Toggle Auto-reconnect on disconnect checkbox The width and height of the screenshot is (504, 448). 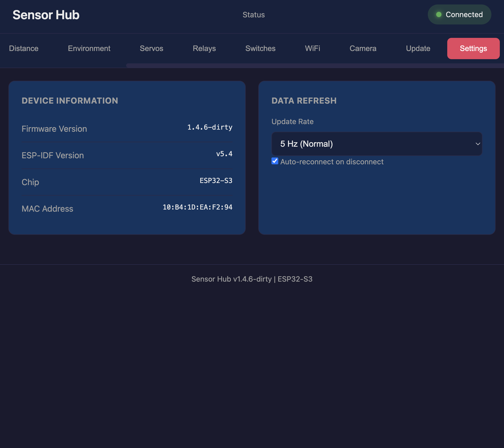pos(275,161)
